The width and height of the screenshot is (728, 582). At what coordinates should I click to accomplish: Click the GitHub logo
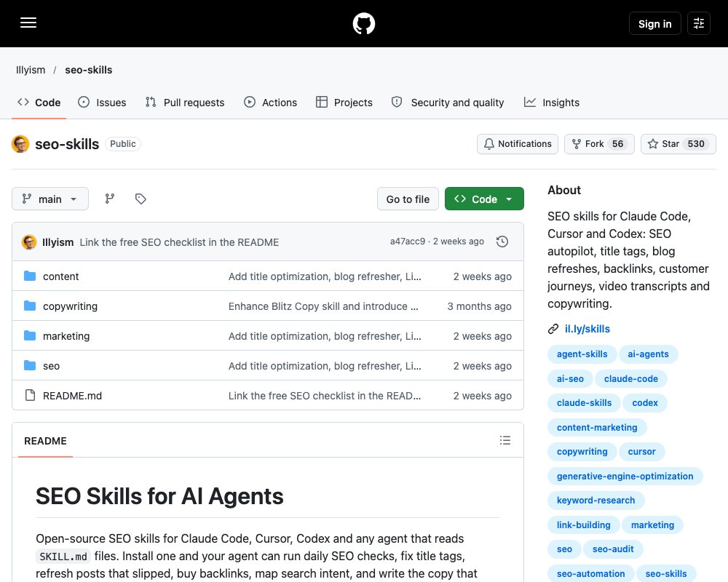click(x=363, y=23)
